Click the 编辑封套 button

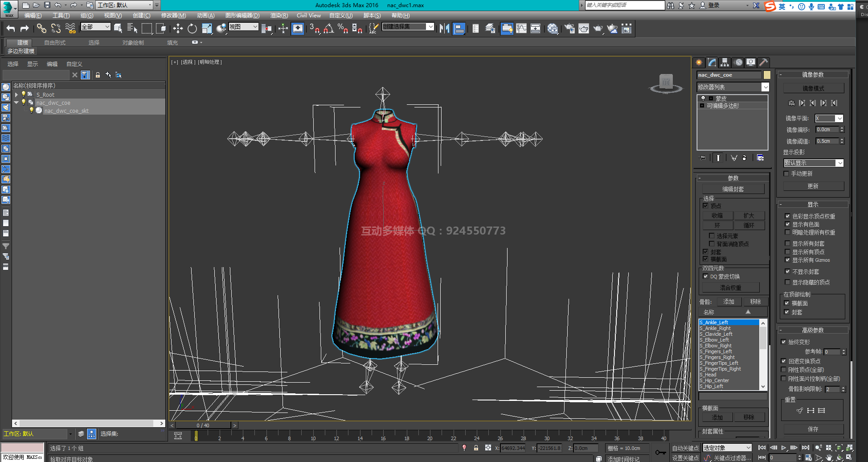click(733, 189)
